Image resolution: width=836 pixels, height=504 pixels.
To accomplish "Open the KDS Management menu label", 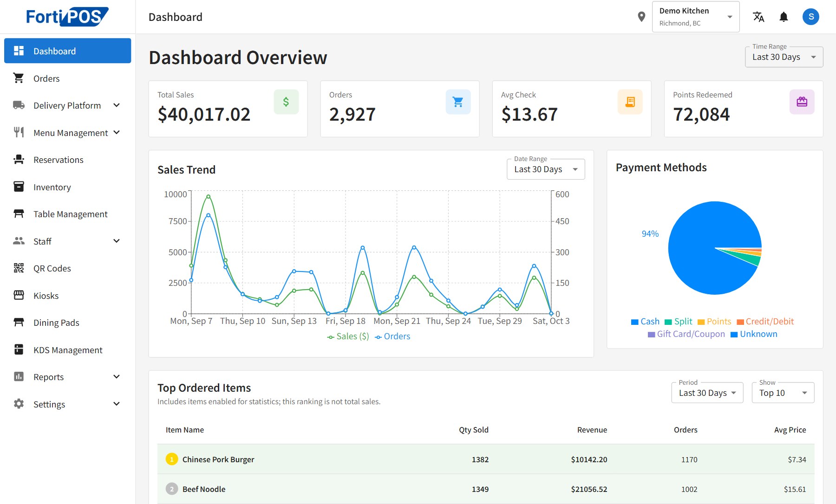I will pyautogui.click(x=68, y=350).
